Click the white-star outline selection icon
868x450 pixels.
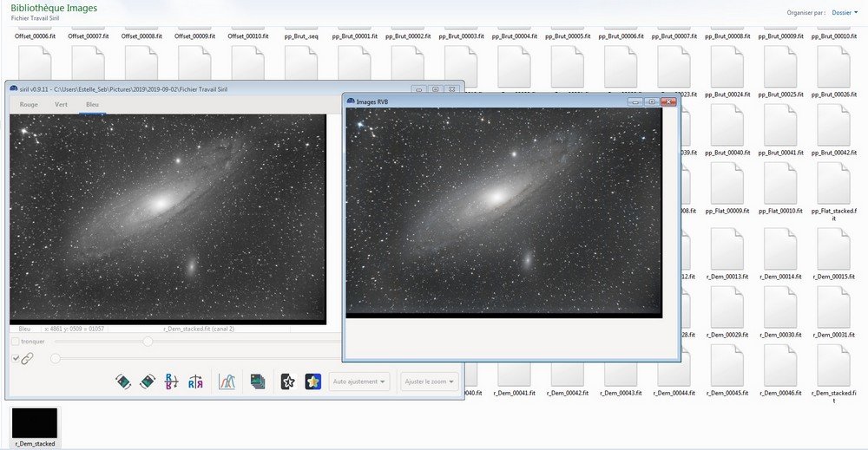tap(288, 382)
